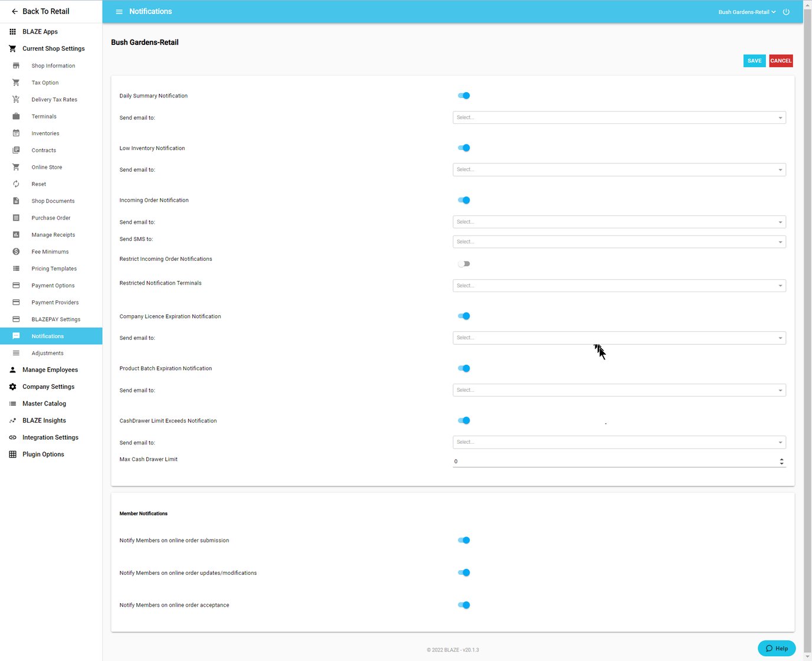Viewport: 812px width, 661px height.
Task: Open Fee Minimums via its dollar icon
Action: (x=16, y=251)
